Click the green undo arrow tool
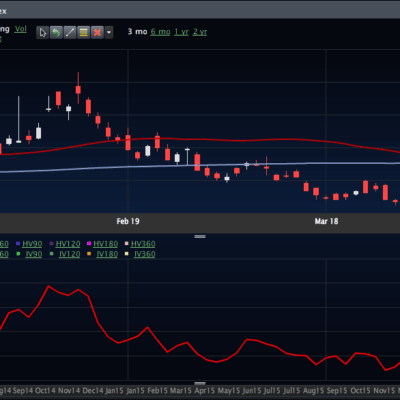400x400 pixels. 56,32
